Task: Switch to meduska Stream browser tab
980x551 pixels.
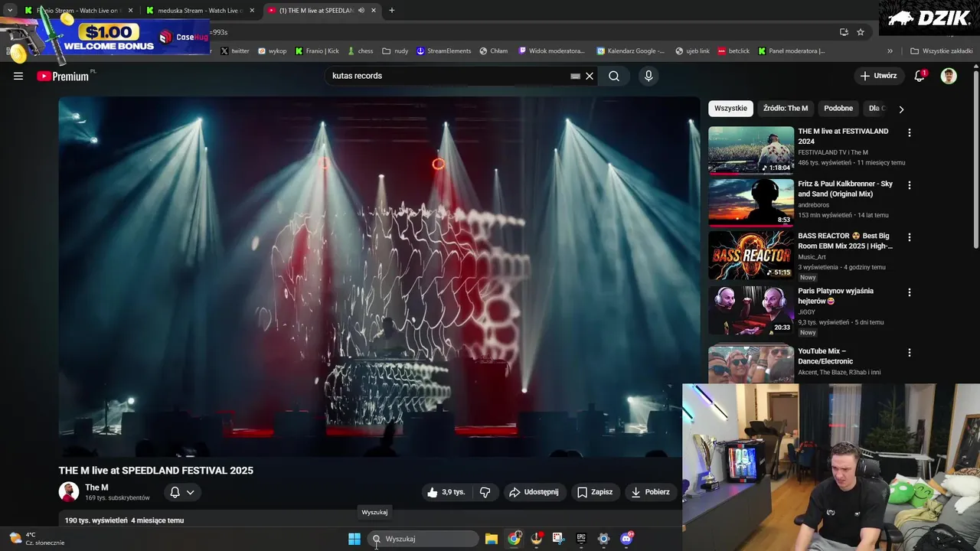Action: (x=201, y=11)
